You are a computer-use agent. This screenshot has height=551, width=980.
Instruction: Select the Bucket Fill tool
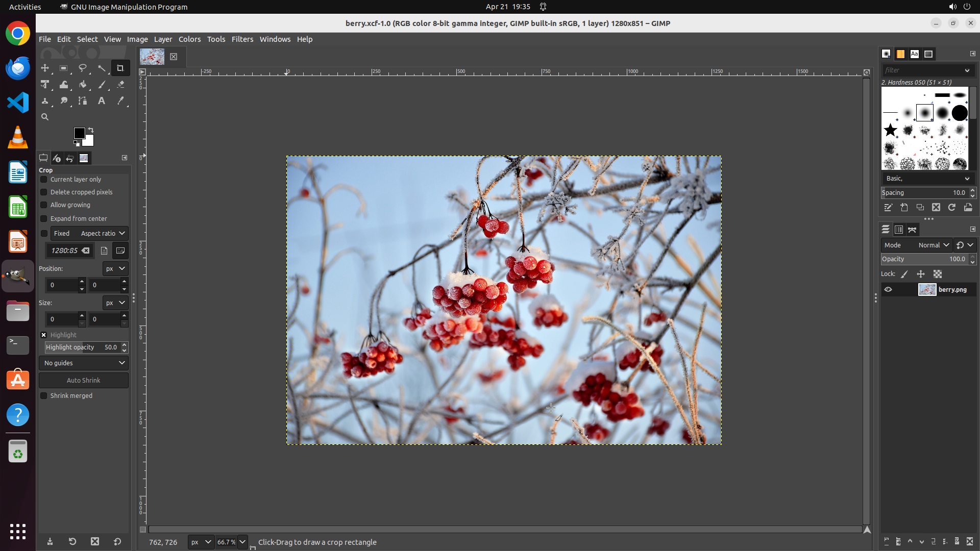pyautogui.click(x=83, y=85)
